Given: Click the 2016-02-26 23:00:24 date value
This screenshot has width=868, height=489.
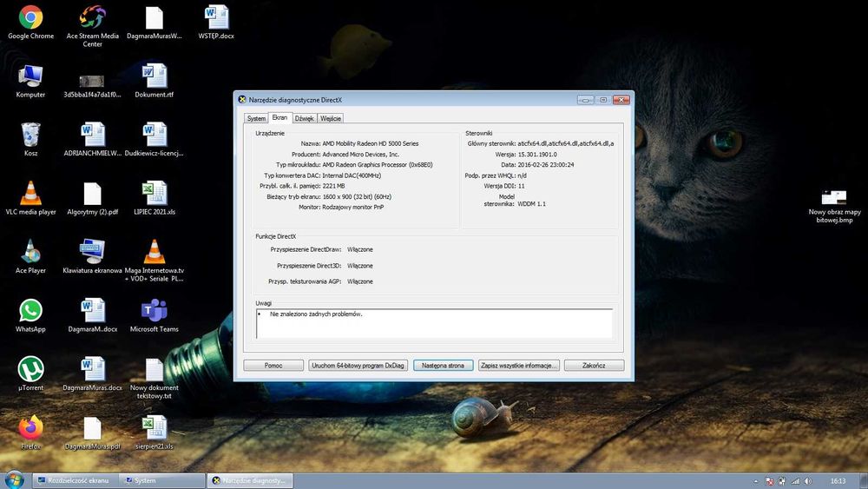Looking at the screenshot, I should (x=545, y=165).
